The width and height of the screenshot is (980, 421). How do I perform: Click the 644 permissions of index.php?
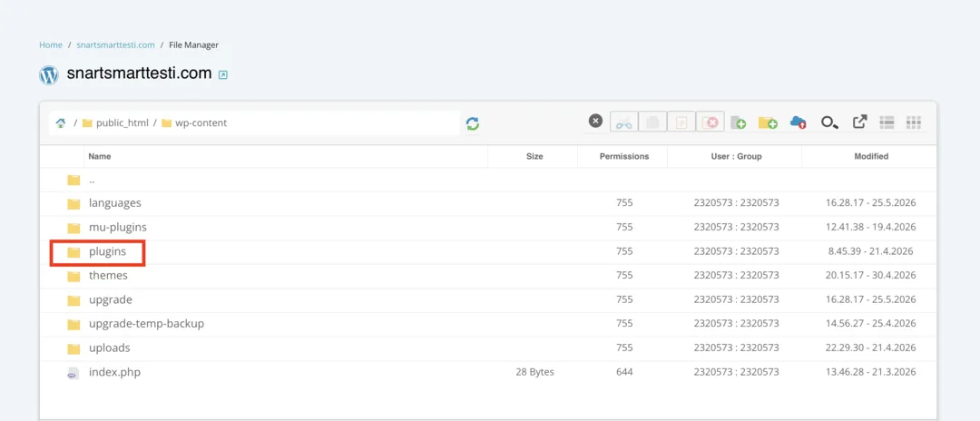click(x=624, y=372)
